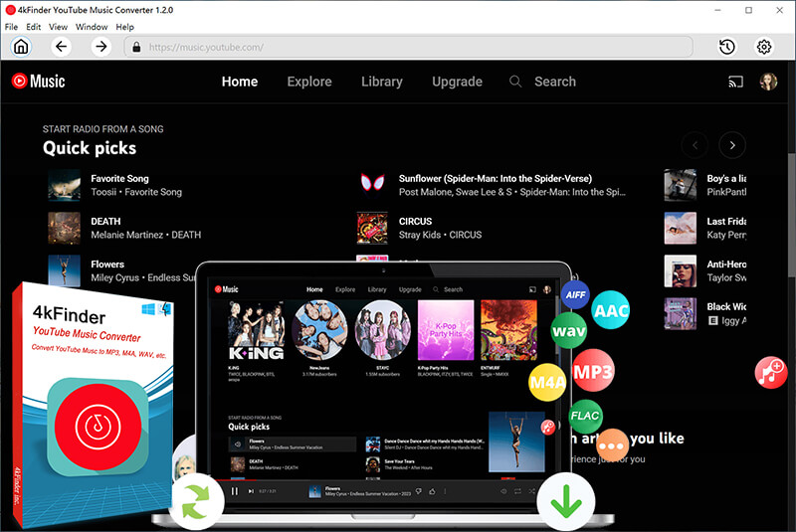Open the user profile avatar
Image resolution: width=796 pixels, height=532 pixels.
pos(768,82)
